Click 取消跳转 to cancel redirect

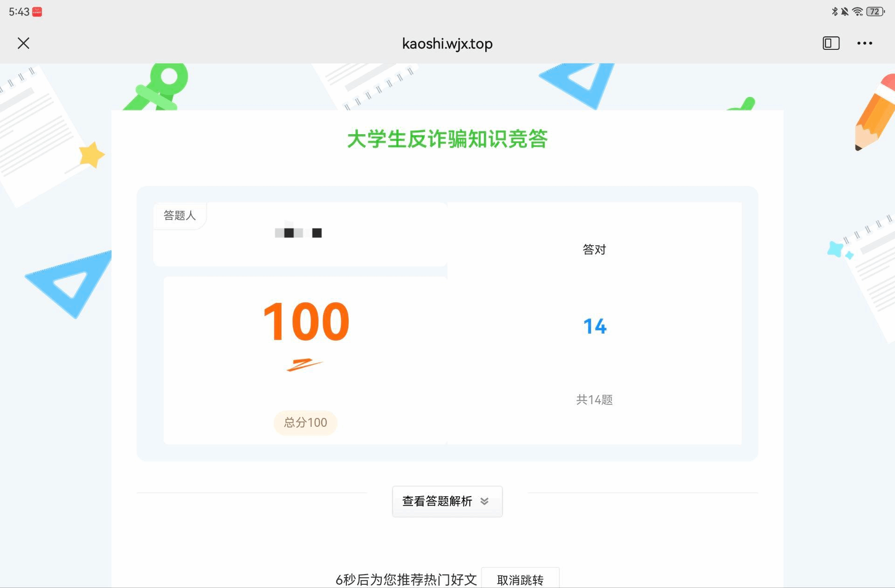[x=520, y=580]
